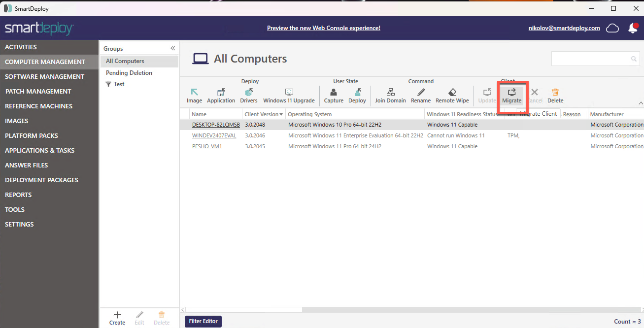Open the notifications bell

pos(633,29)
